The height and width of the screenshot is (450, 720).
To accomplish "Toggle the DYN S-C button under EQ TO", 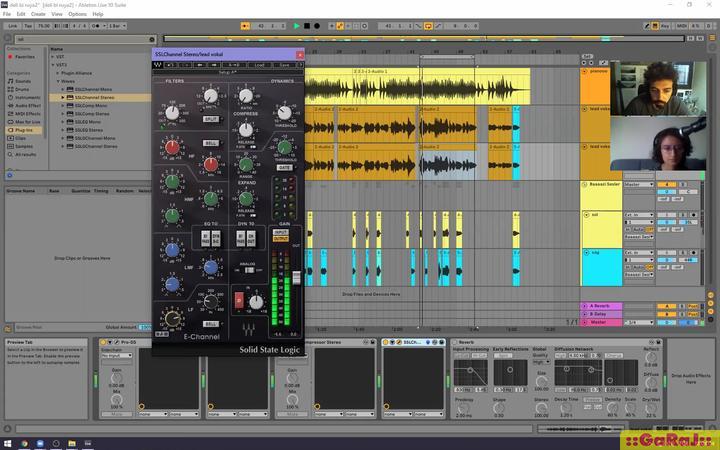I will tap(215, 239).
